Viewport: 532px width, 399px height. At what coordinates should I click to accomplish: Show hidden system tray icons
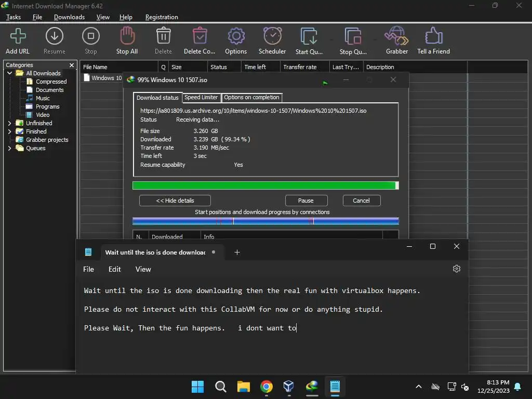coord(419,387)
